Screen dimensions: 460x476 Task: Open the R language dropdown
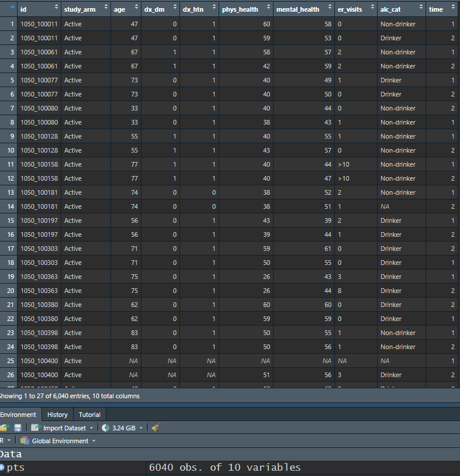9,440
